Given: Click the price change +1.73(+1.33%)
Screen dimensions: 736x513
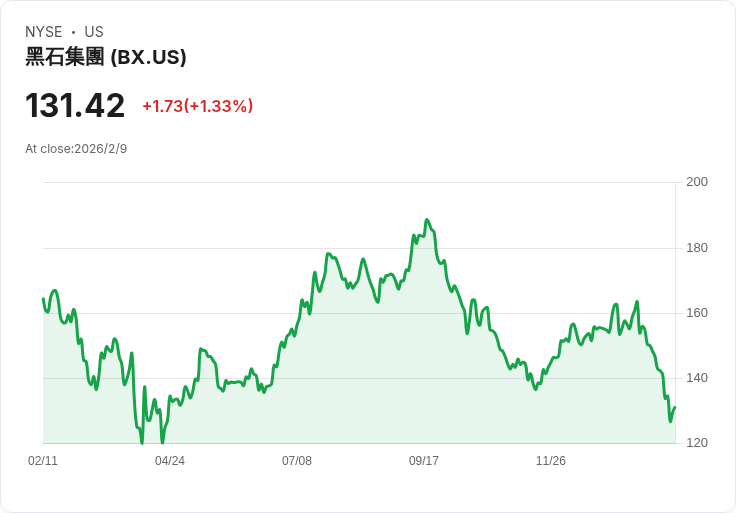Looking at the screenshot, I should 198,106.
